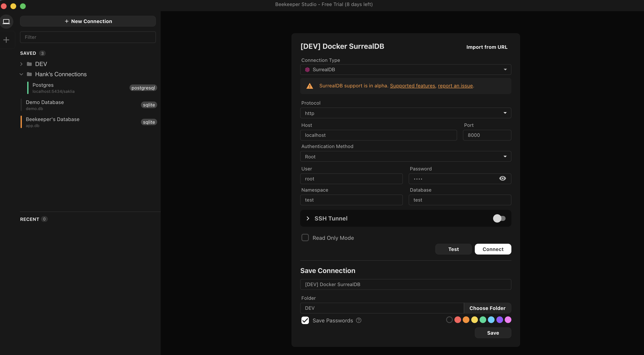Click the SurrealDB logo in Connection Type
Viewport: 644px width, 355px height.
(x=307, y=70)
